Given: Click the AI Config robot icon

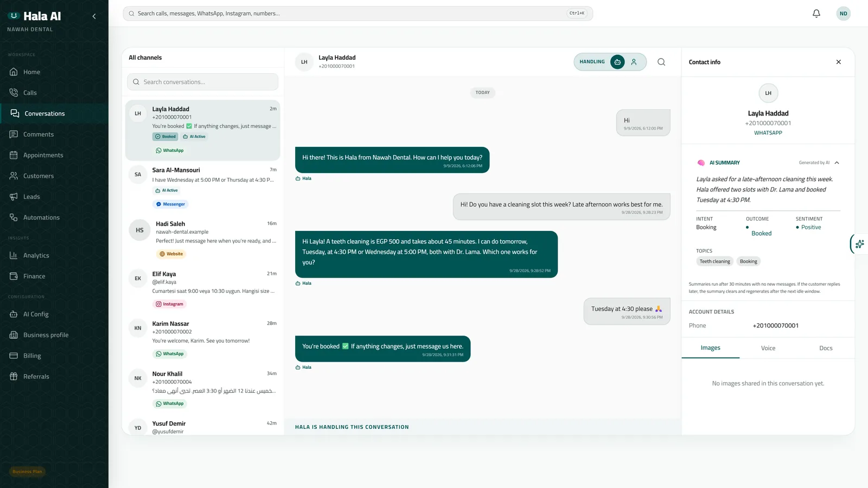Looking at the screenshot, I should pos(14,314).
